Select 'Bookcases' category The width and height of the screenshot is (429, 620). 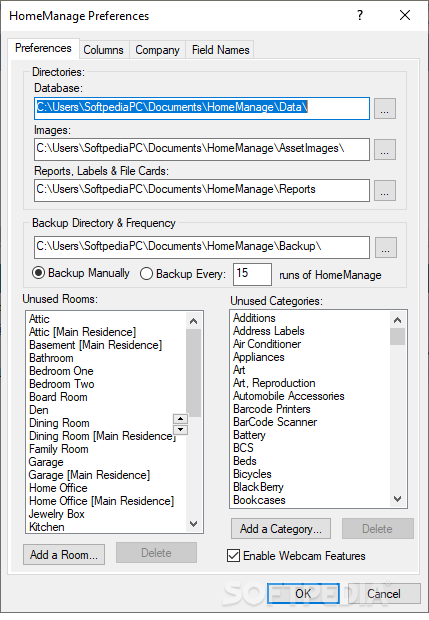tap(259, 501)
